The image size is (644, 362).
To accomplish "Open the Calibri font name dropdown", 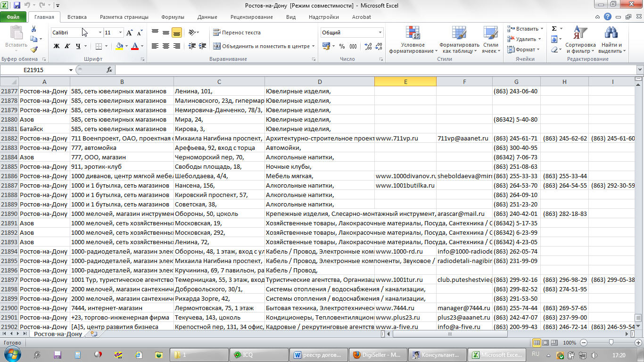I will pyautogui.click(x=100, y=33).
